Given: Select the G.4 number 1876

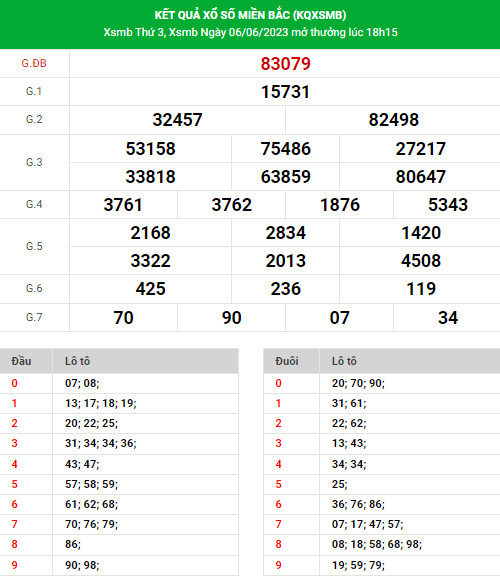Looking at the screenshot, I should 339,205.
